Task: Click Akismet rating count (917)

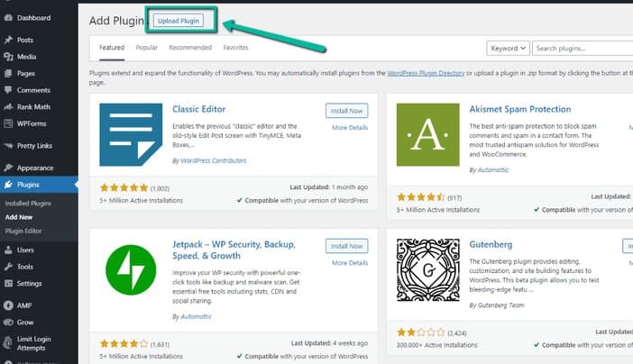Action: pos(454,197)
